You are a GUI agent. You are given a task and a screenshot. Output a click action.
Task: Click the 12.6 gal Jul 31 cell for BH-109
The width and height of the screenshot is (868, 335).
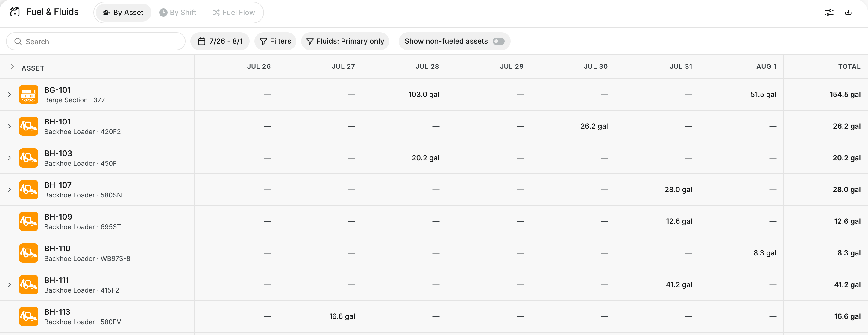(x=679, y=221)
